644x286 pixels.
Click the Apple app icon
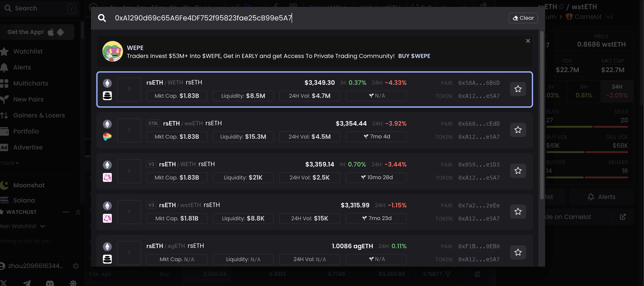(x=51, y=32)
